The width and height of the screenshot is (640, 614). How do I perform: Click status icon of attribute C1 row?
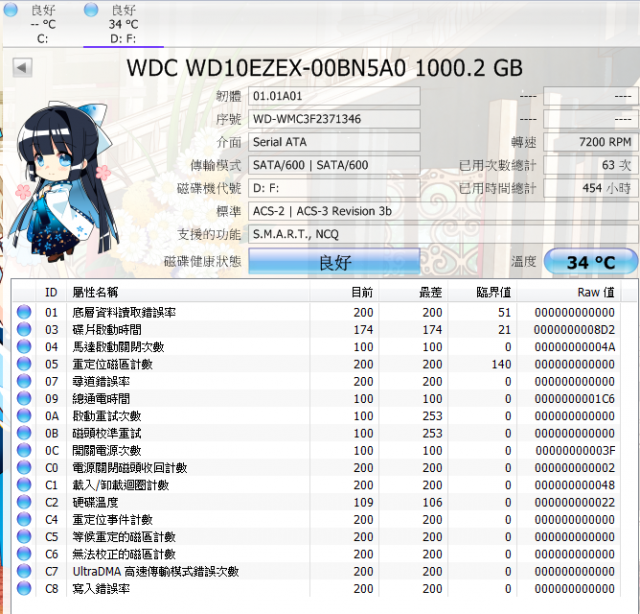coord(24,485)
